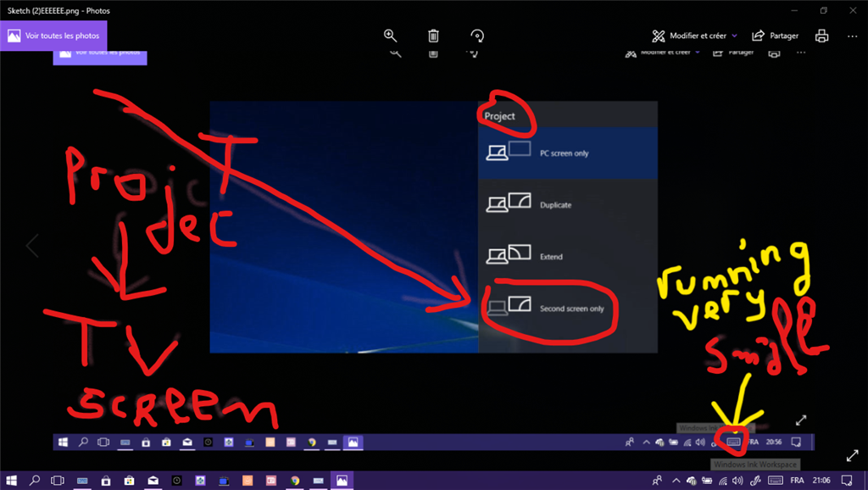The width and height of the screenshot is (868, 490).
Task: Go to the previous photo arrow
Action: [x=32, y=245]
